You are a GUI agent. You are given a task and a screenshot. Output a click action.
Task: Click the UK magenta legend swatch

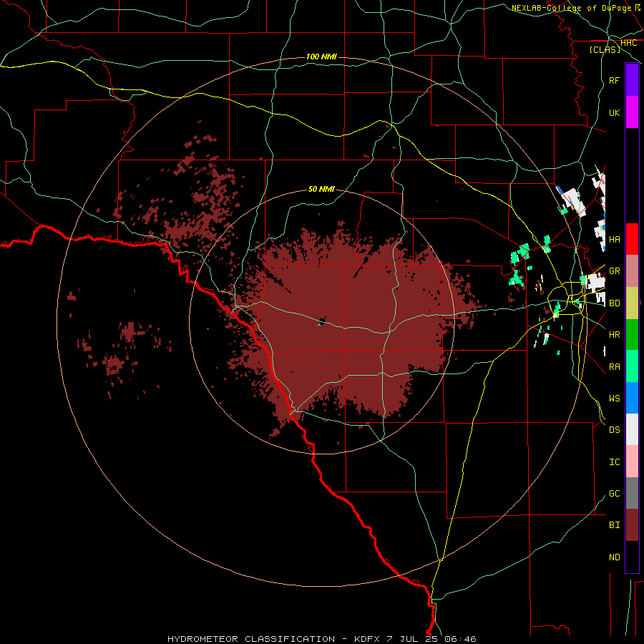point(632,112)
